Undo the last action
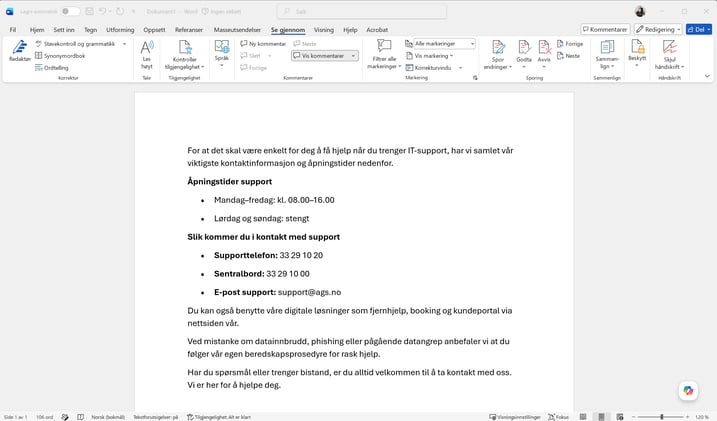 point(102,11)
